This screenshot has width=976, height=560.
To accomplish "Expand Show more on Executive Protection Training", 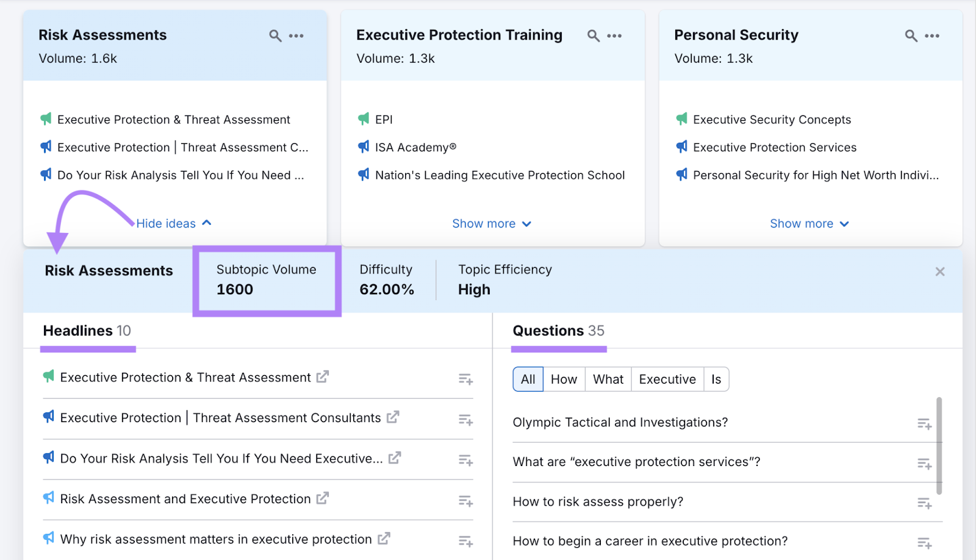I will [x=492, y=223].
